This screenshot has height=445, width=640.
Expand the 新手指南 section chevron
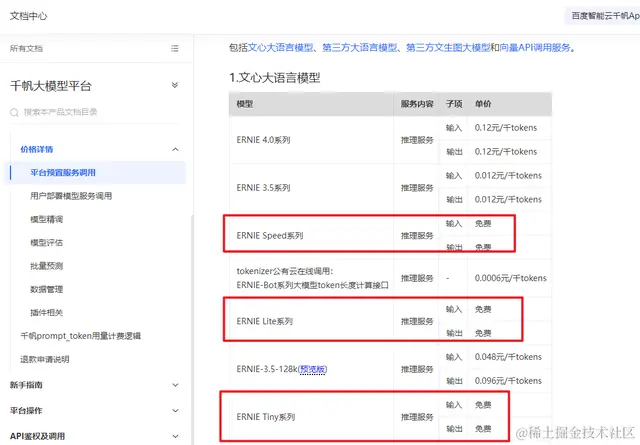[x=176, y=385]
